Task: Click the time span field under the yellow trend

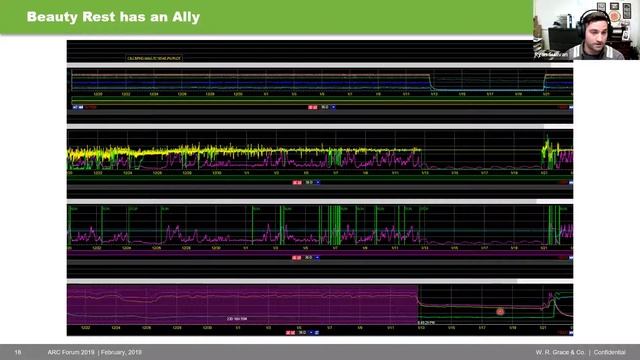Action: (x=309, y=182)
